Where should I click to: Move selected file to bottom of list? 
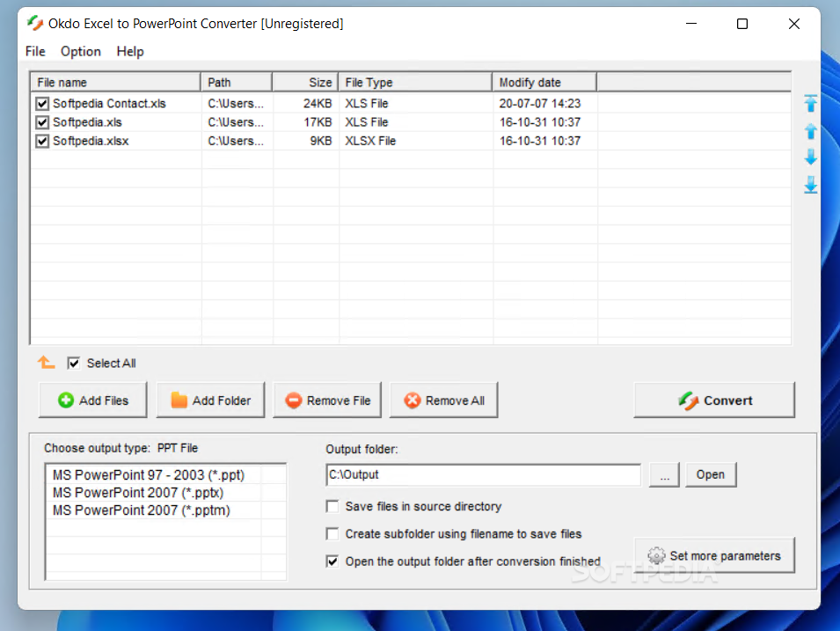pos(811,185)
